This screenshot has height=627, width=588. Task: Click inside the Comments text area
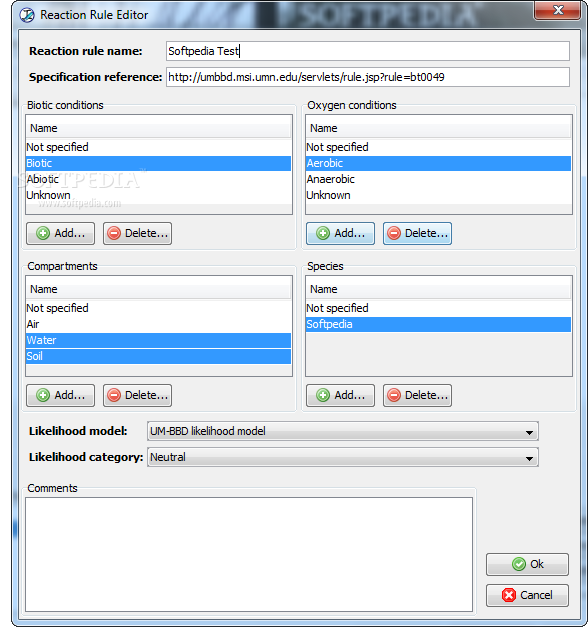pyautogui.click(x=249, y=554)
